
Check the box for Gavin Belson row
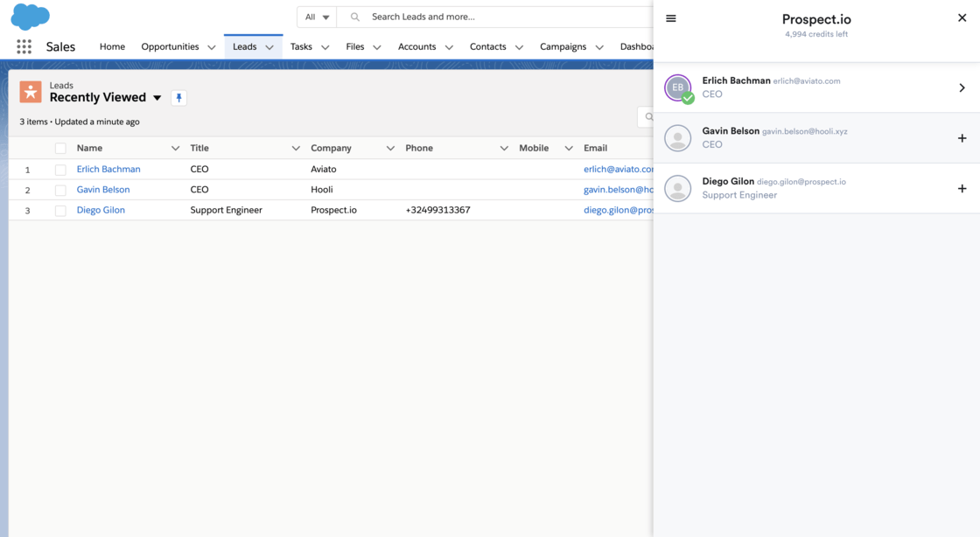coord(60,191)
